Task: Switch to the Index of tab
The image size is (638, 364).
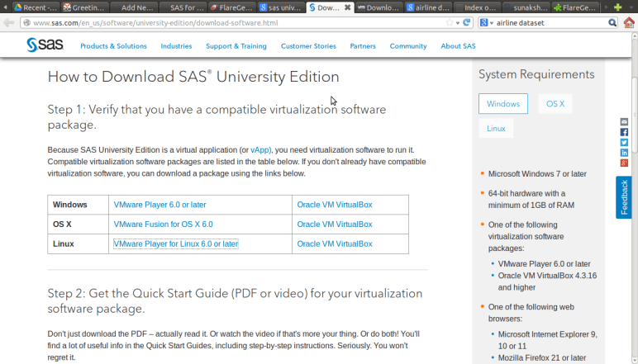Action: click(477, 7)
